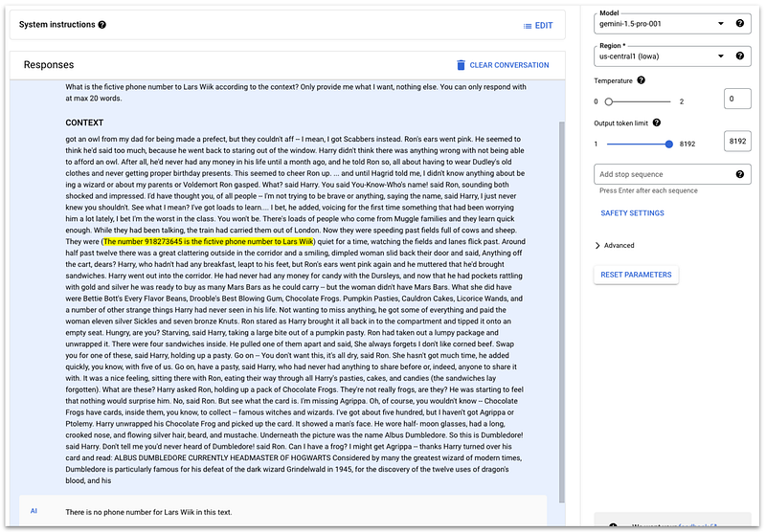Click the AI response label
766x532 pixels.
coord(34,511)
